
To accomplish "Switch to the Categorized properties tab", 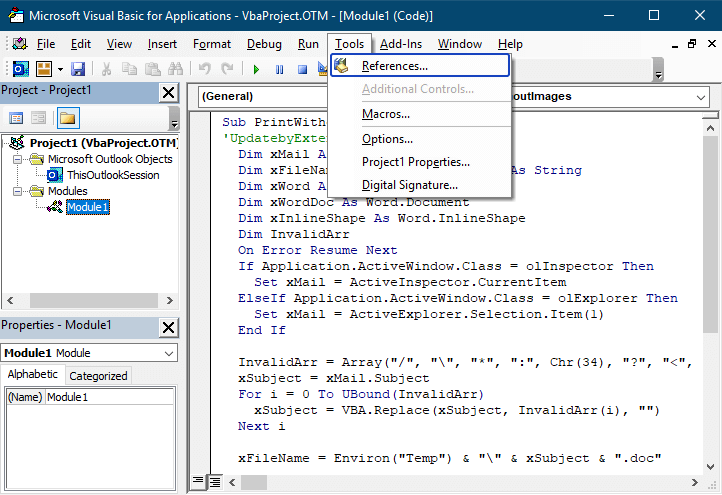I will click(x=98, y=376).
